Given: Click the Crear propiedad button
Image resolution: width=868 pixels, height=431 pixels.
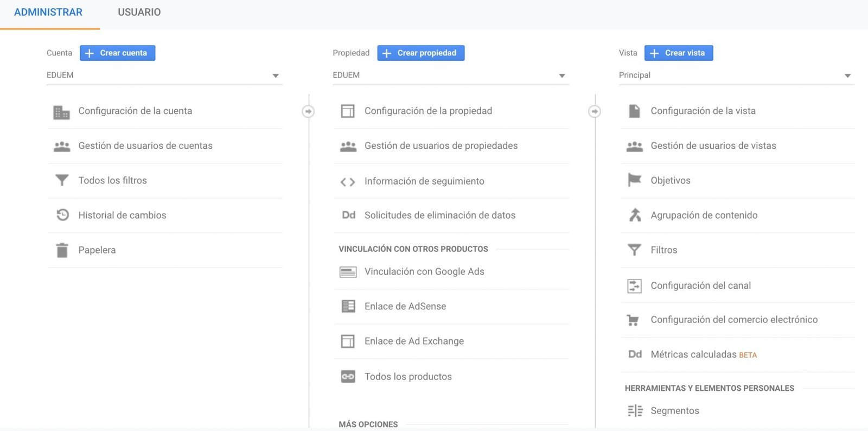Looking at the screenshot, I should pos(421,53).
